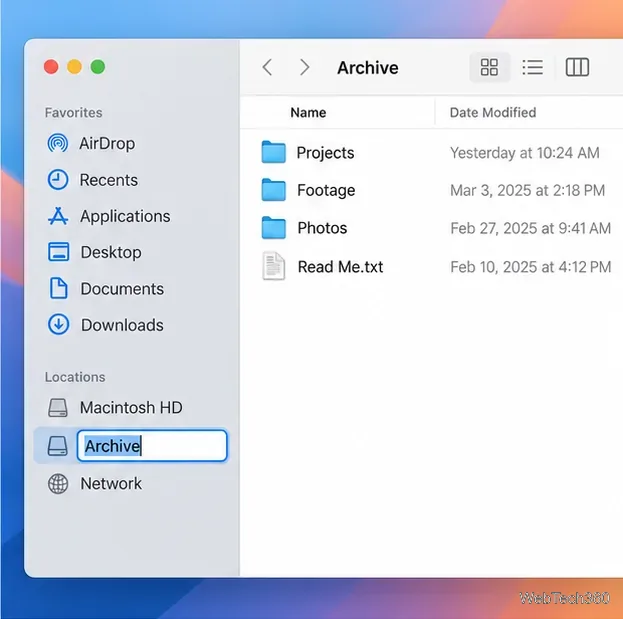
Task: Select the Photos folder name
Action: [322, 228]
